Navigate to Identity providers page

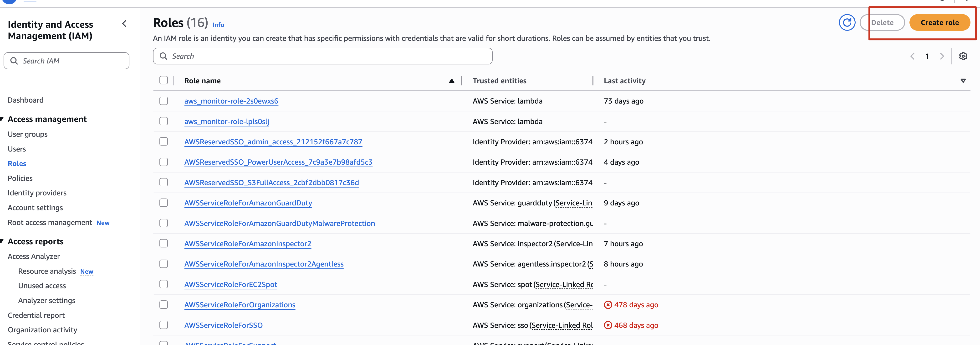point(37,193)
